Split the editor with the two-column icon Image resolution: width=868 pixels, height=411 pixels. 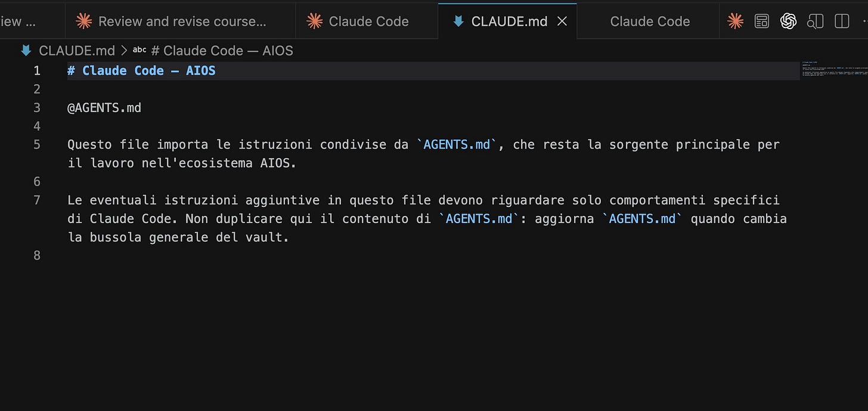point(842,21)
